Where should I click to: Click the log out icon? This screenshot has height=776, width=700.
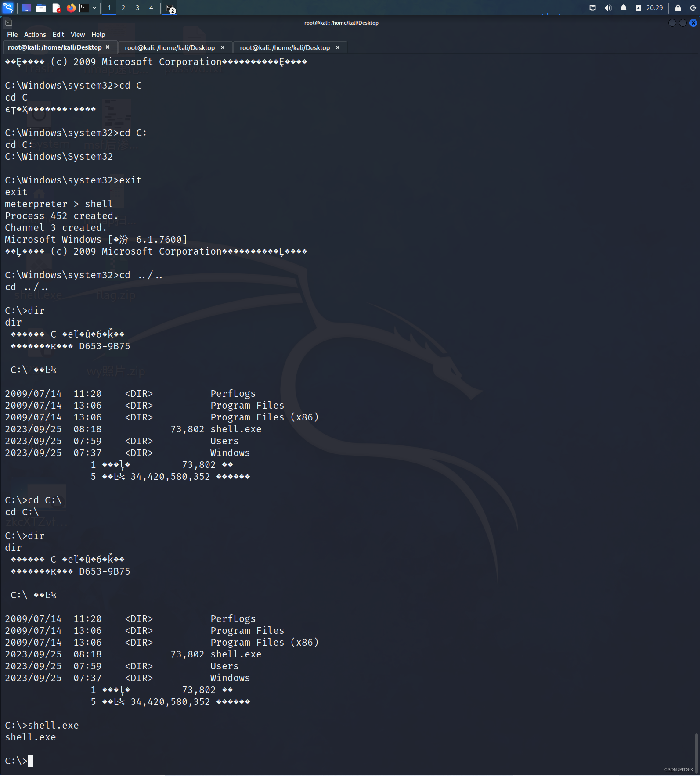coord(693,8)
